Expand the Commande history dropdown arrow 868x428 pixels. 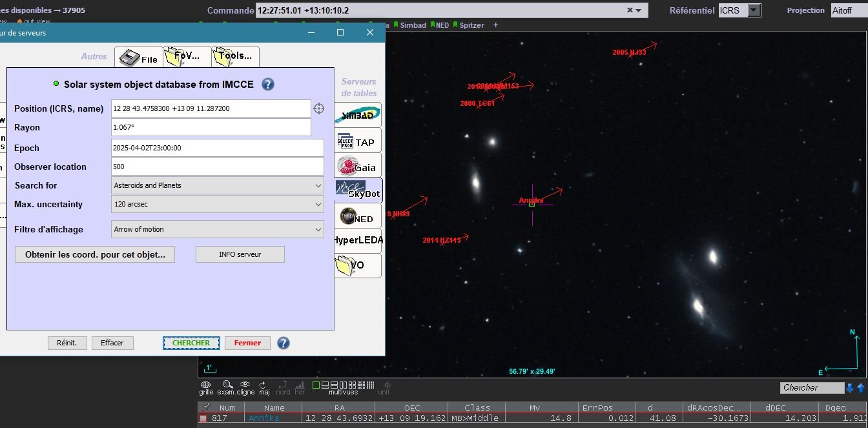coord(639,10)
